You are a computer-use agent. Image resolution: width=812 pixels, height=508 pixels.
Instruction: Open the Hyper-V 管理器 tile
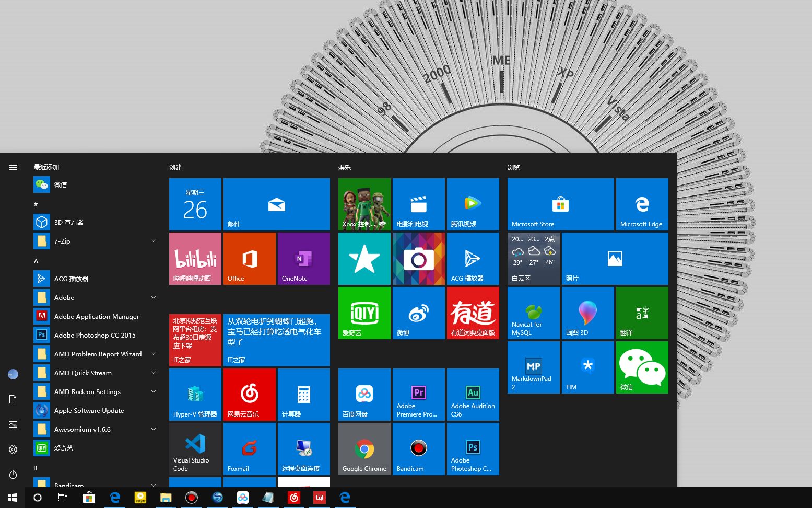point(195,395)
